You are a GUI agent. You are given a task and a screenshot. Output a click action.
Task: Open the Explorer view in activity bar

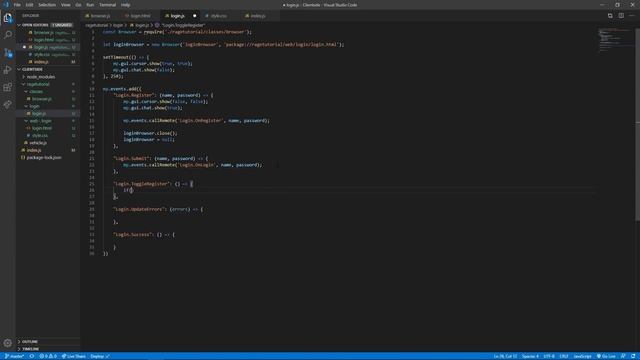click(8, 18)
